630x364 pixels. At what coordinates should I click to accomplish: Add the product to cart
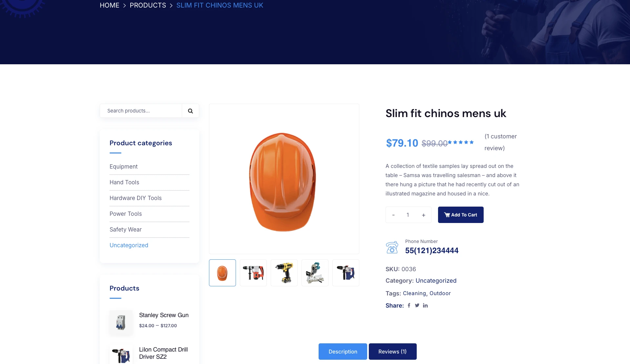[461, 215]
